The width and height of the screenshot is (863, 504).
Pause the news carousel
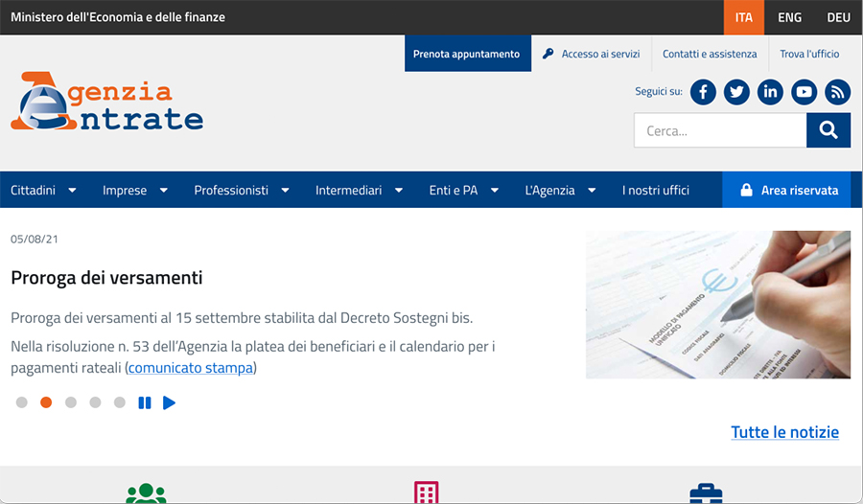tap(145, 403)
